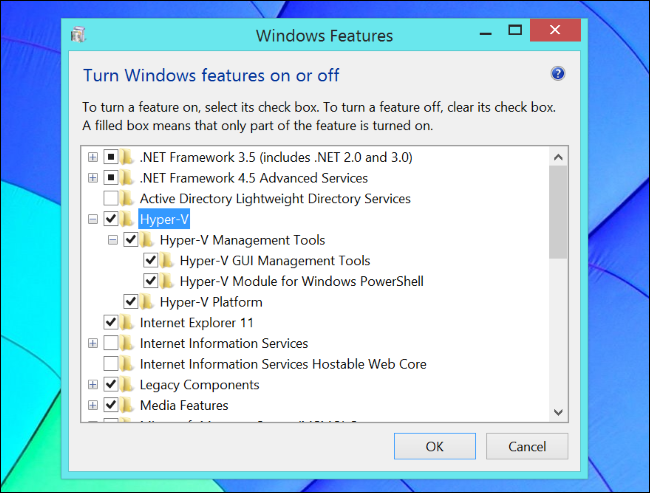The height and width of the screenshot is (493, 650).
Task: Collapse the Hyper-V Management Tools node
Action: pyautogui.click(x=113, y=240)
